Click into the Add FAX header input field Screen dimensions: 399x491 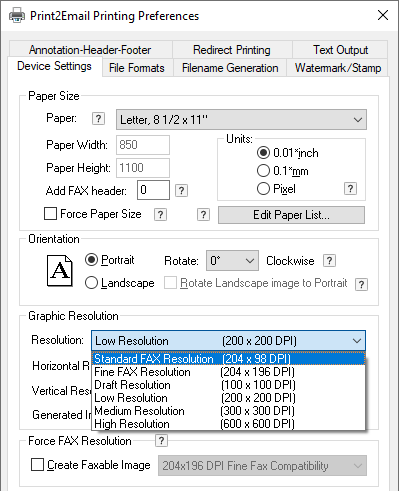tap(153, 190)
